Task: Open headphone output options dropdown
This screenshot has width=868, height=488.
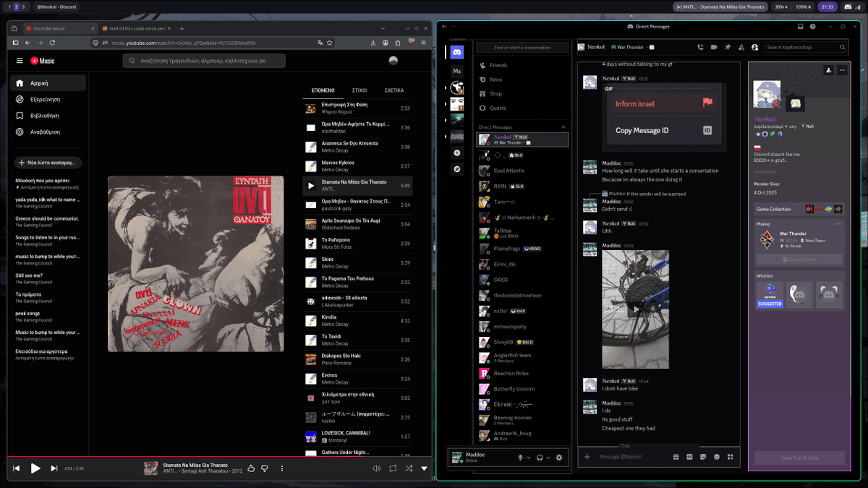Action: pyautogui.click(x=548, y=458)
